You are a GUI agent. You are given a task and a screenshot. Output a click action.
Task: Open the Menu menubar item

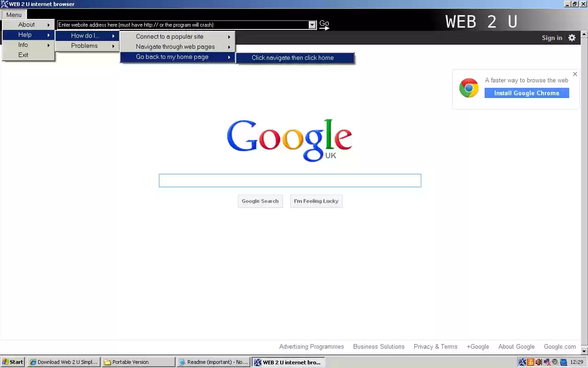(x=13, y=14)
